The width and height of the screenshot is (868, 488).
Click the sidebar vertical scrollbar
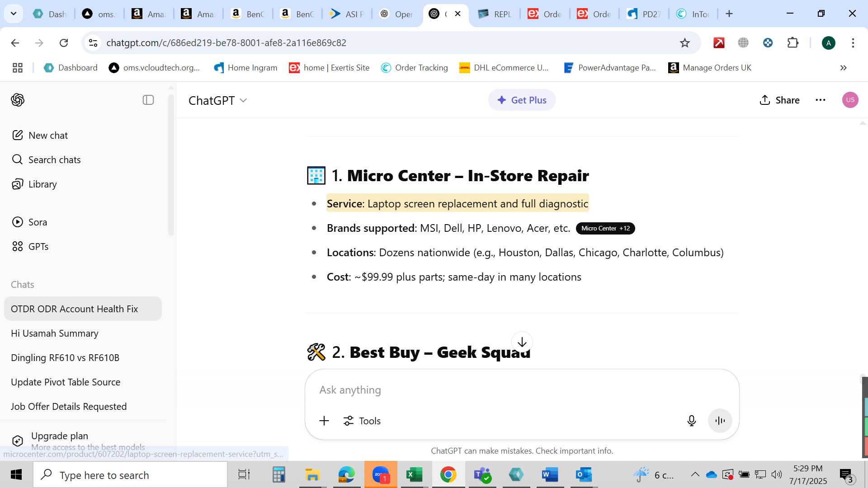[x=171, y=165]
